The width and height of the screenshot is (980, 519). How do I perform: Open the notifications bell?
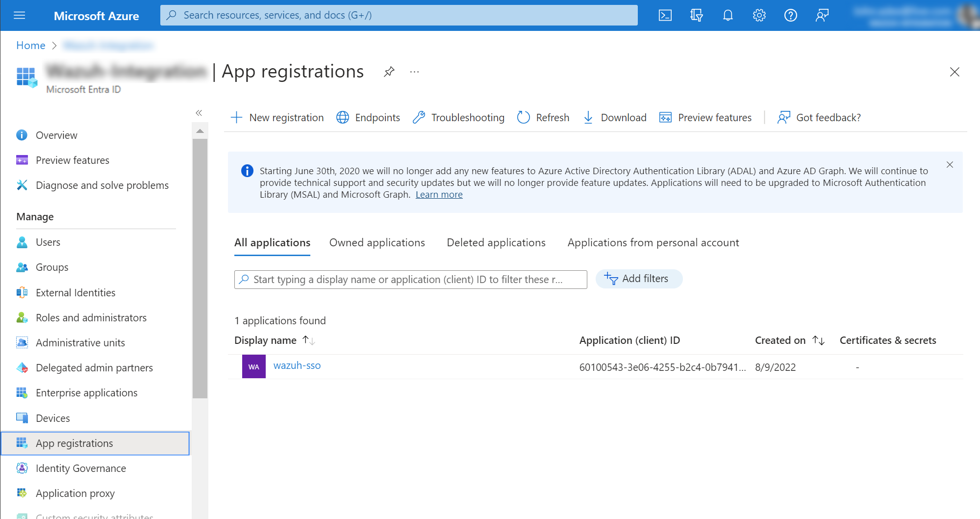pyautogui.click(x=728, y=15)
